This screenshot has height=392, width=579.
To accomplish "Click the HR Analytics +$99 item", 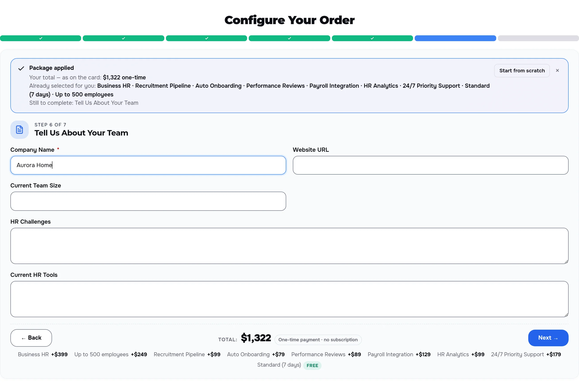I will pyautogui.click(x=461, y=354).
